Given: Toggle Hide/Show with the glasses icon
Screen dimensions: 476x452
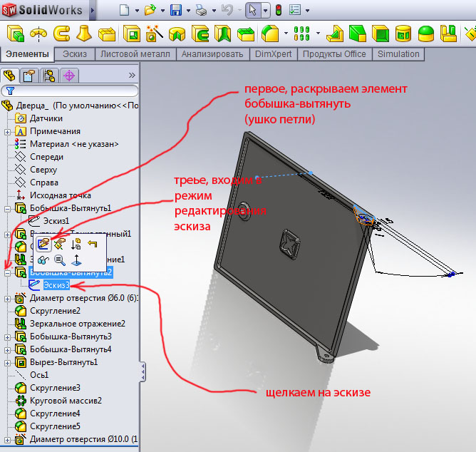Looking at the screenshot, I should coord(43,260).
